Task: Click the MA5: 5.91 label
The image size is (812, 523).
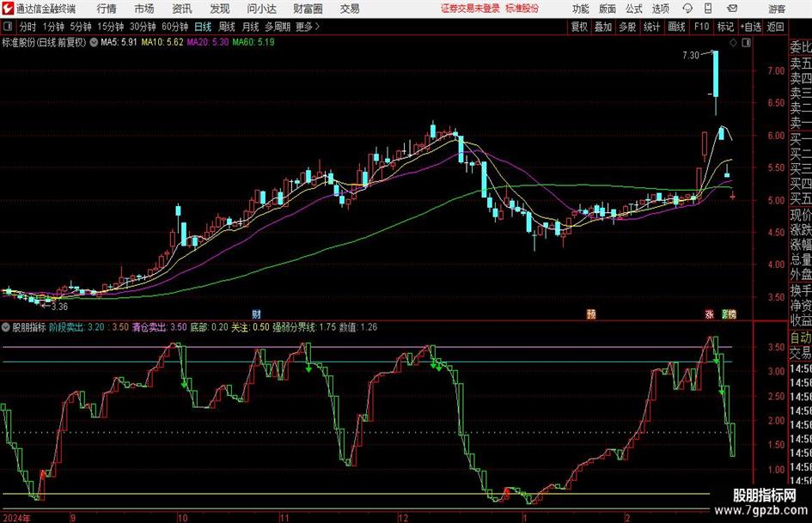Action: click(119, 42)
